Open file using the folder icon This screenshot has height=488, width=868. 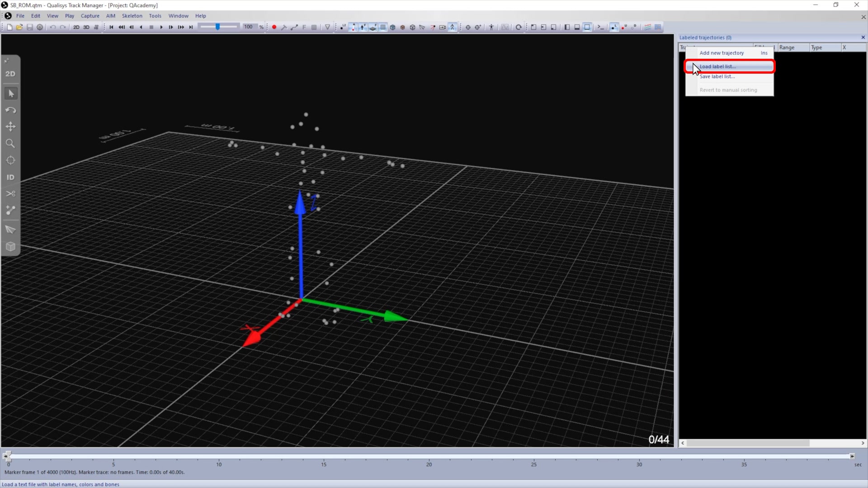point(19,27)
